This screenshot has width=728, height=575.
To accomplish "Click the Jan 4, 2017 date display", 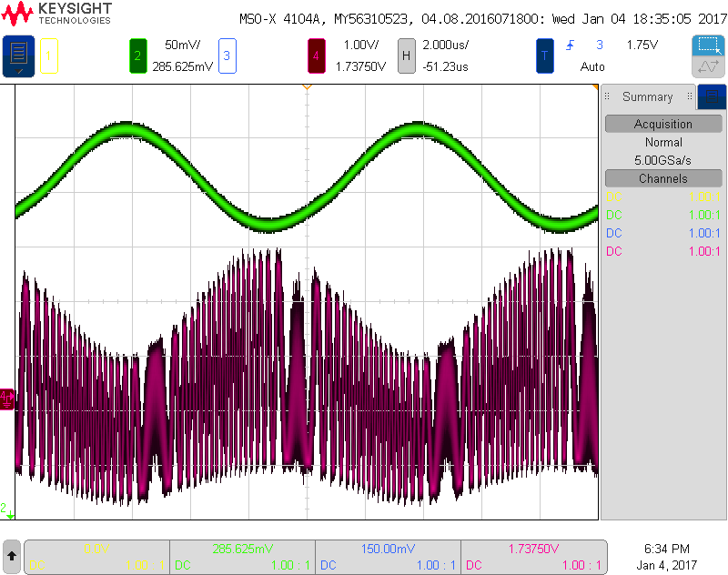I will (667, 565).
